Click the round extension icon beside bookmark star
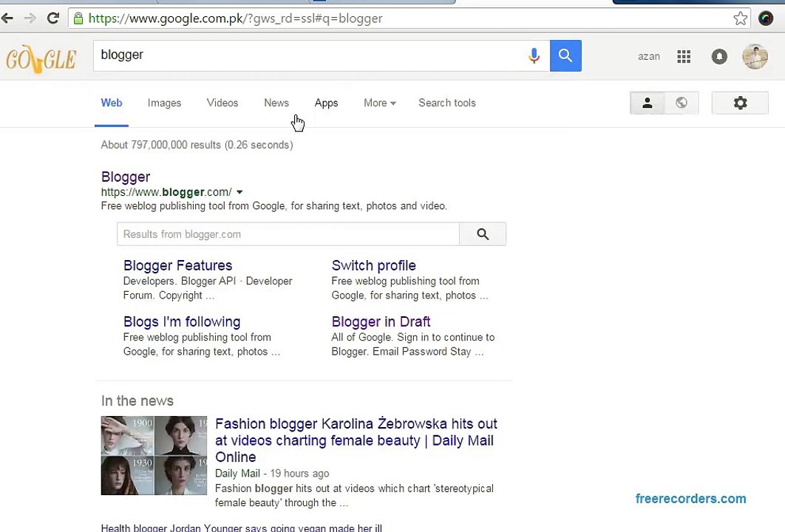 [766, 18]
